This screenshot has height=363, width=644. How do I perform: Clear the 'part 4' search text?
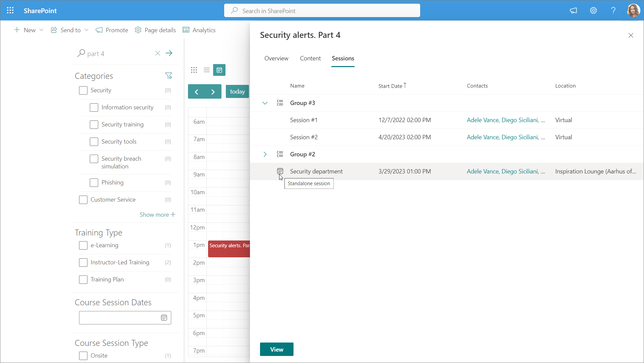pos(157,53)
